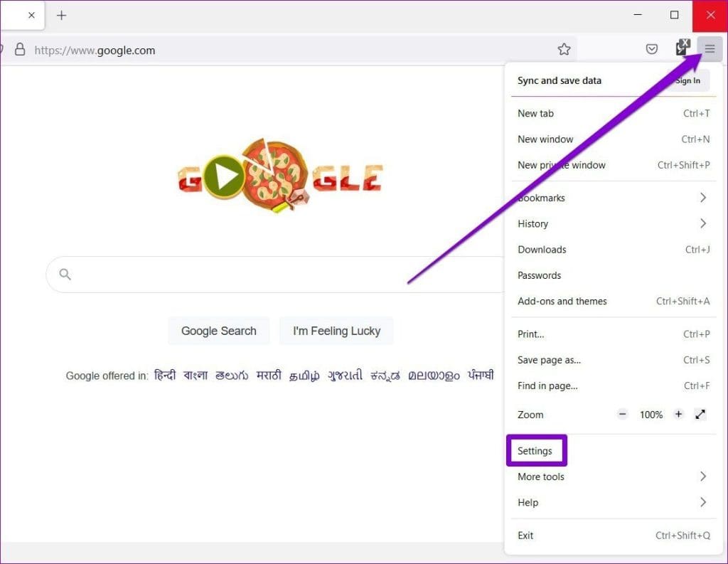Reset zoom via the 100% label
Image resolution: width=728 pixels, height=564 pixels.
click(x=651, y=415)
